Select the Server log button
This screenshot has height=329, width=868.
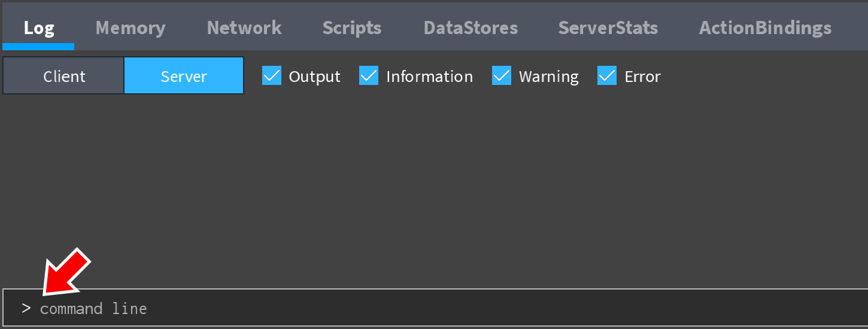(184, 76)
